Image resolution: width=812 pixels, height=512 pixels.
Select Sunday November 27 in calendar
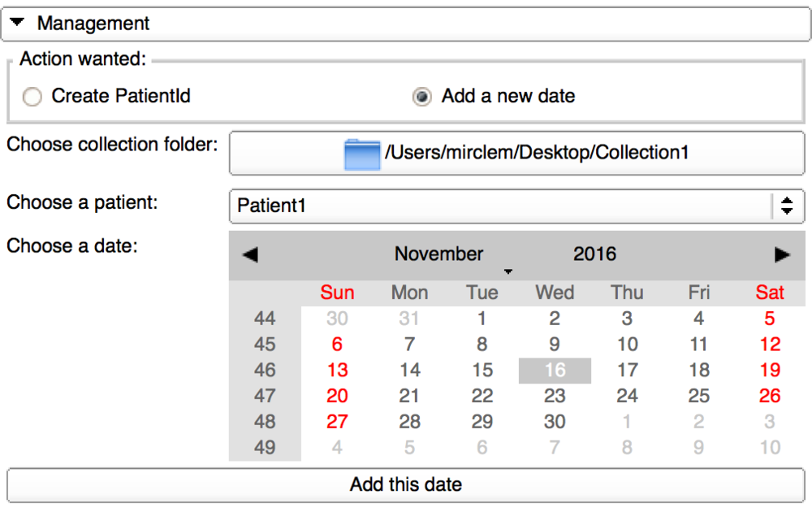point(337,422)
